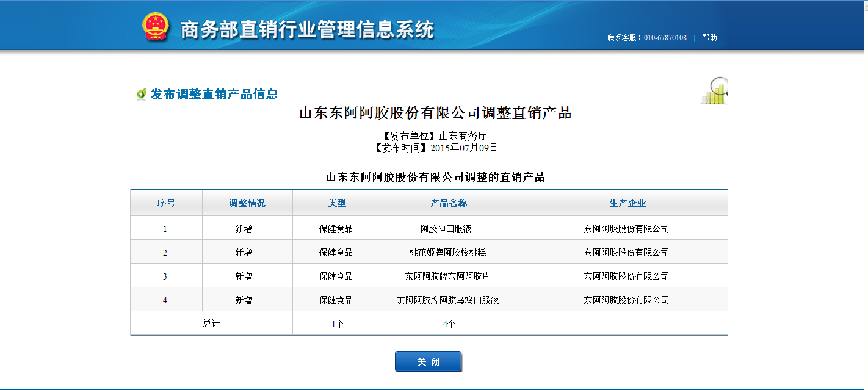Click the green leaf icon beside section heading
868x390 pixels.
click(x=141, y=94)
